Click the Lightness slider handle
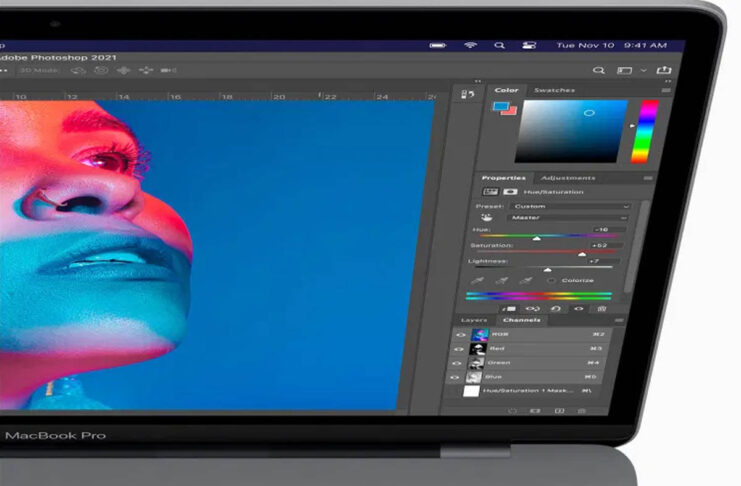This screenshot has width=741, height=486. (547, 270)
